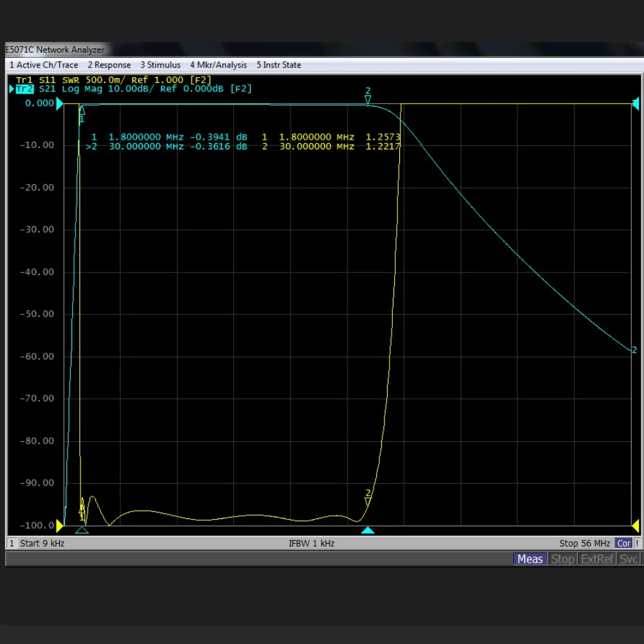Click the Svc status indicator
Screen dimensions: 644x644
(x=629, y=559)
